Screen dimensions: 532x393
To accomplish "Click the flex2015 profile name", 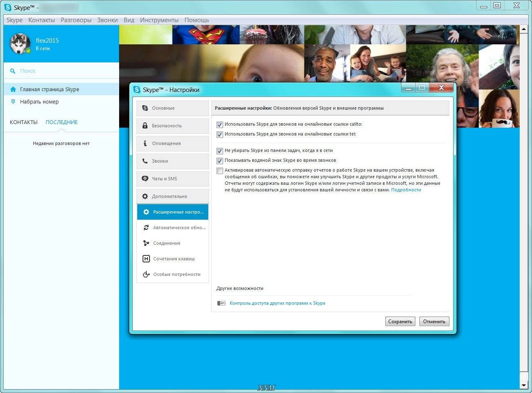I will pyautogui.click(x=47, y=40).
